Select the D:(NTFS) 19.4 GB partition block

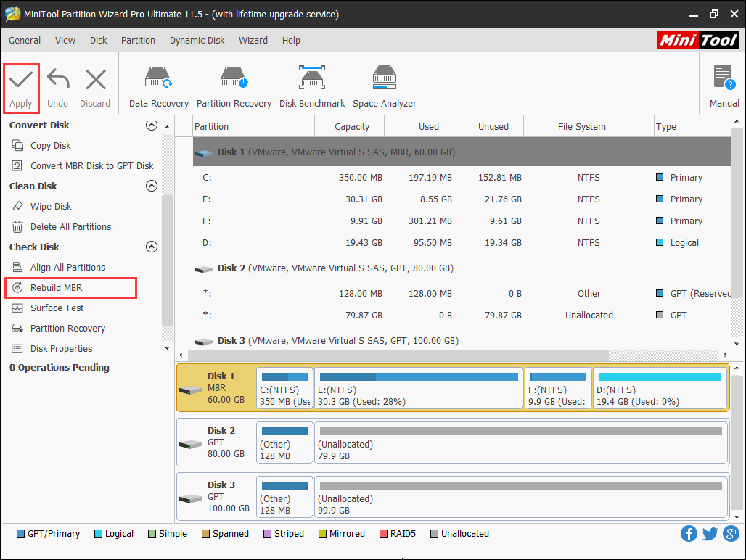[x=660, y=388]
